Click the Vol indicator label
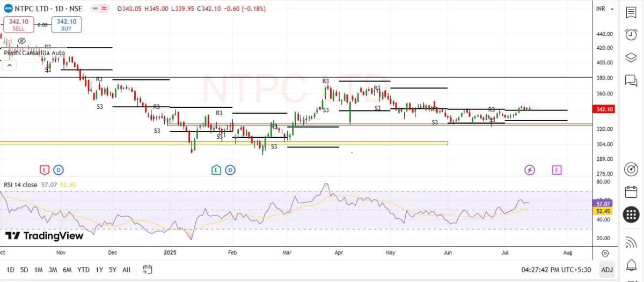The height and width of the screenshot is (282, 644). pyautogui.click(x=8, y=41)
